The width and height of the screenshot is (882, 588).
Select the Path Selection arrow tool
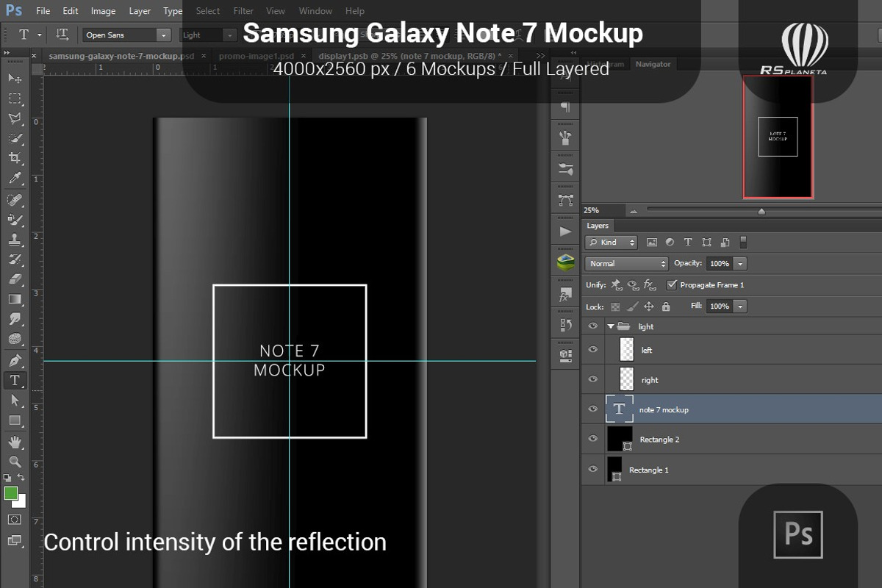pos(15,400)
